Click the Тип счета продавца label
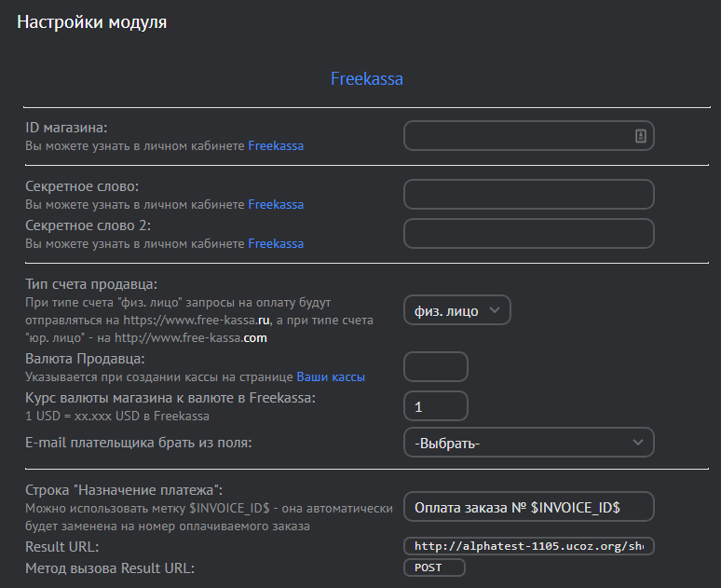721x588 pixels. 91,284
